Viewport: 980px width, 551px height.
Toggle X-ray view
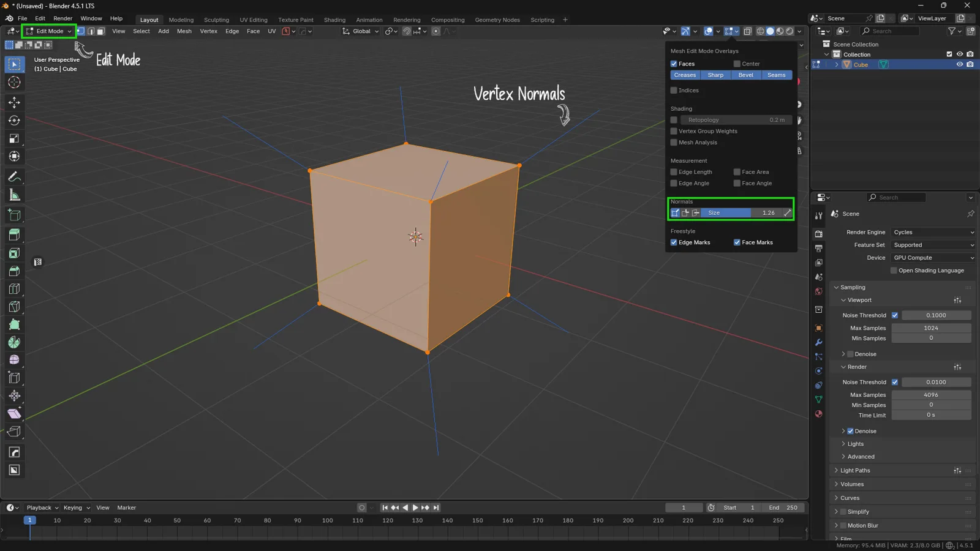pos(747,31)
